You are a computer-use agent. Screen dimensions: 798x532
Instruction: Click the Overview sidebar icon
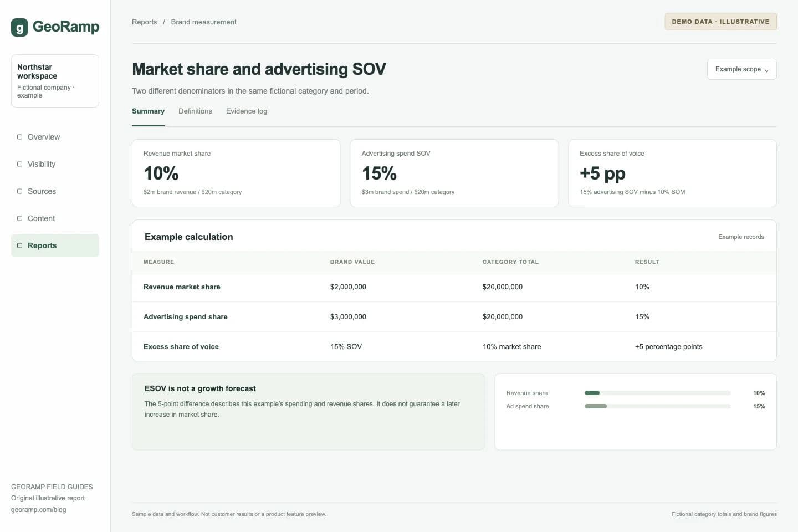pos(20,137)
